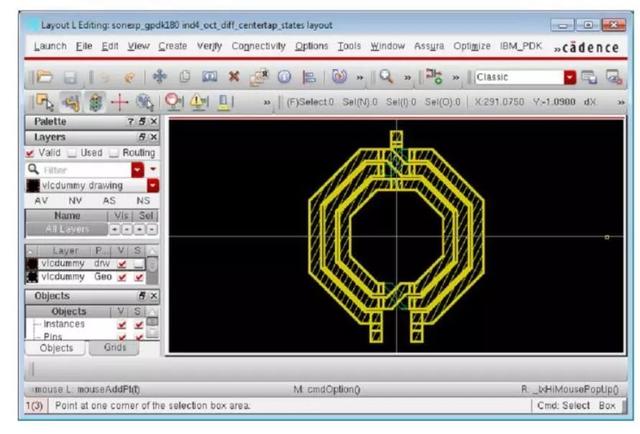Click the purple rotate icon
The height and width of the screenshot is (434, 640).
click(339, 76)
